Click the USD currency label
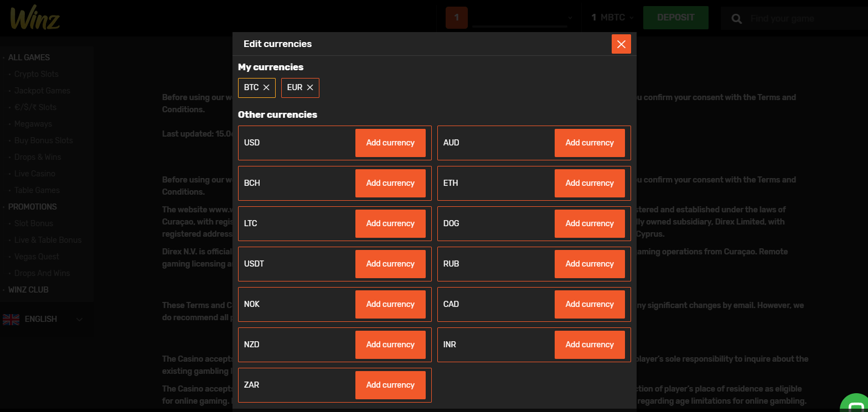The image size is (868, 412). coord(252,143)
